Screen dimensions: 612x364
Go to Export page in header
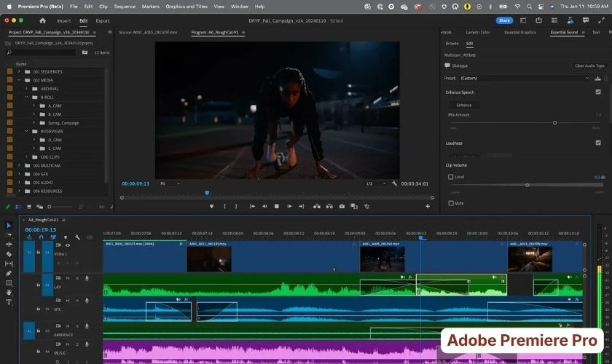103,20
